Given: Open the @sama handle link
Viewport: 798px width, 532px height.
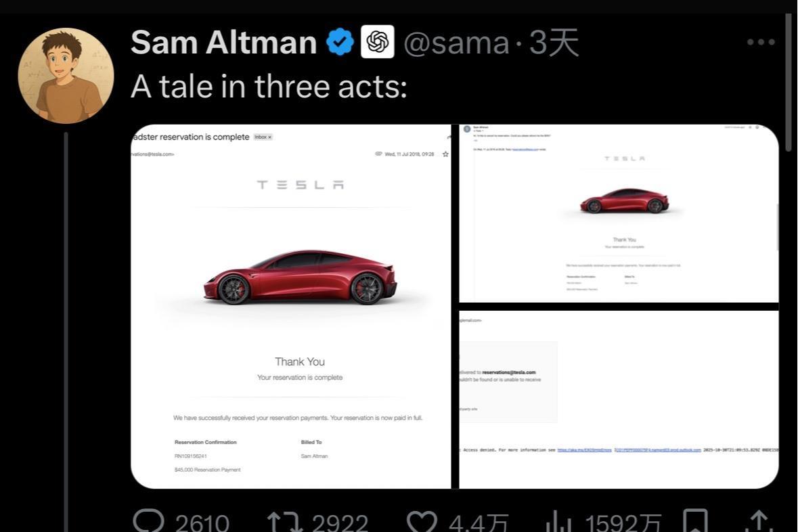Looking at the screenshot, I should 456,43.
